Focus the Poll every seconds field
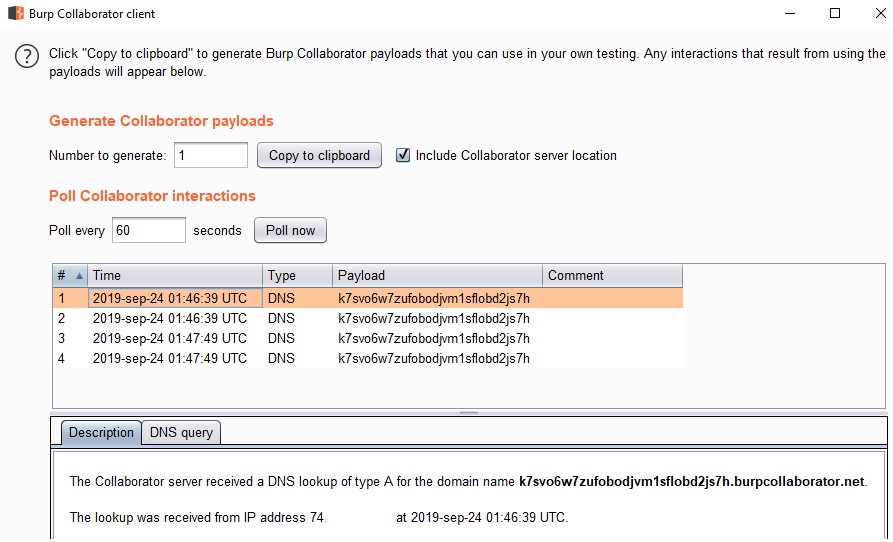893x542 pixels. click(149, 230)
